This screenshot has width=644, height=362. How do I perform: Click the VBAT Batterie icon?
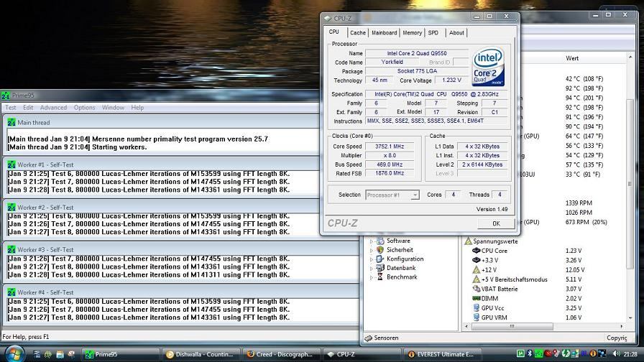pos(477,289)
